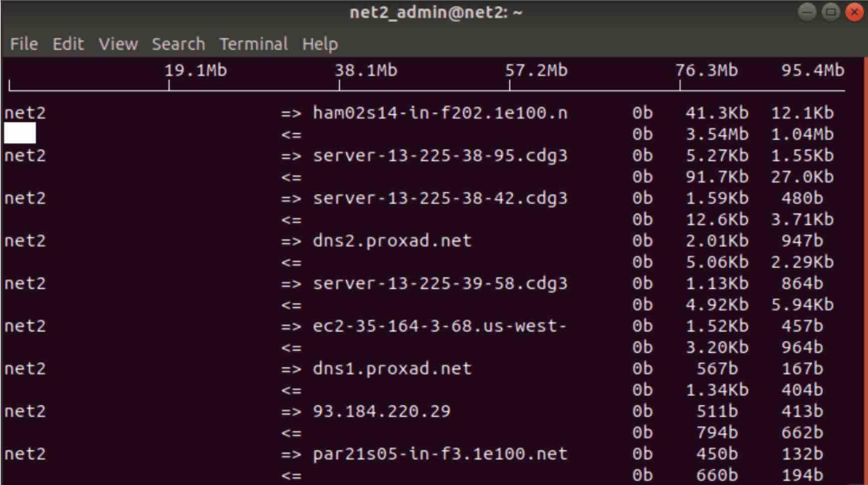Click the 19.1Mb scale marker
Screen dimensions: 868x485
point(196,70)
